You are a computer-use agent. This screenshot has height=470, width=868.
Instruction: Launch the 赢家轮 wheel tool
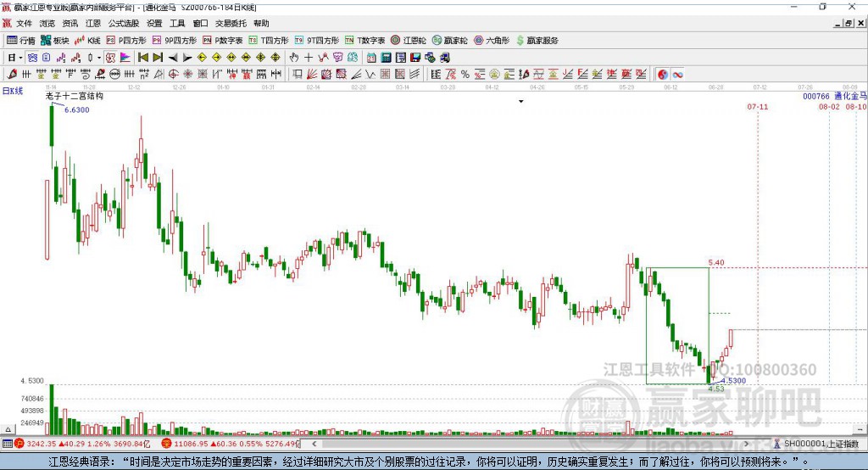pos(449,41)
